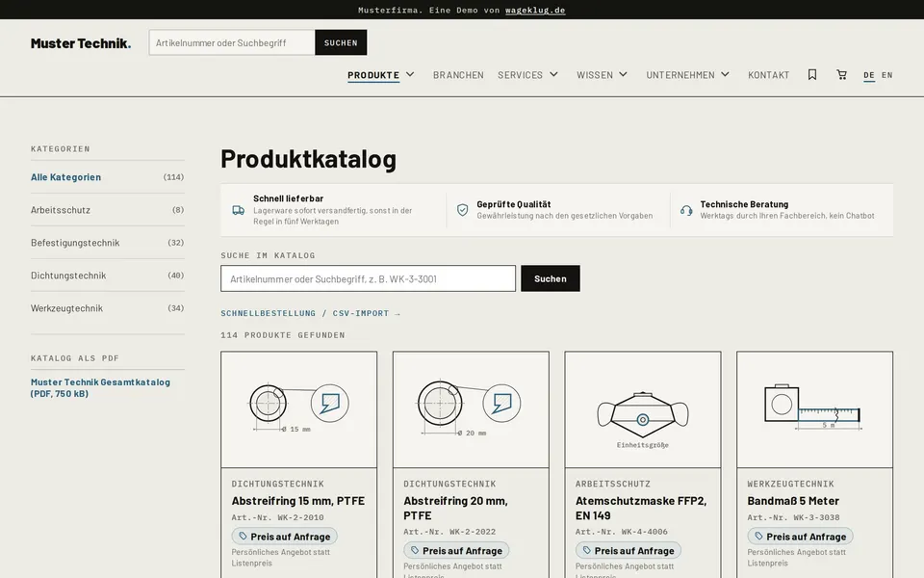Click price tag icon on Bandmaß 5 Meter

coord(759,537)
